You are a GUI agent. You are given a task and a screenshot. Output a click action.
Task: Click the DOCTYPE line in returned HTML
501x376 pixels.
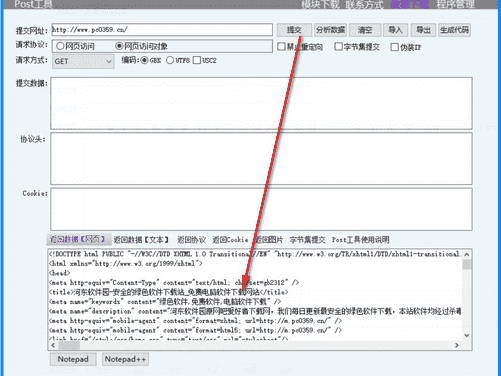pyautogui.click(x=255, y=254)
